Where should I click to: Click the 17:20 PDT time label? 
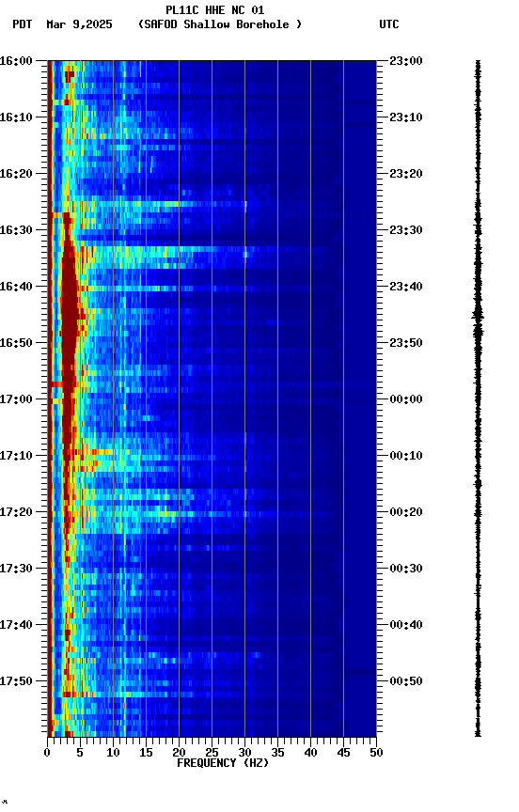(16, 513)
